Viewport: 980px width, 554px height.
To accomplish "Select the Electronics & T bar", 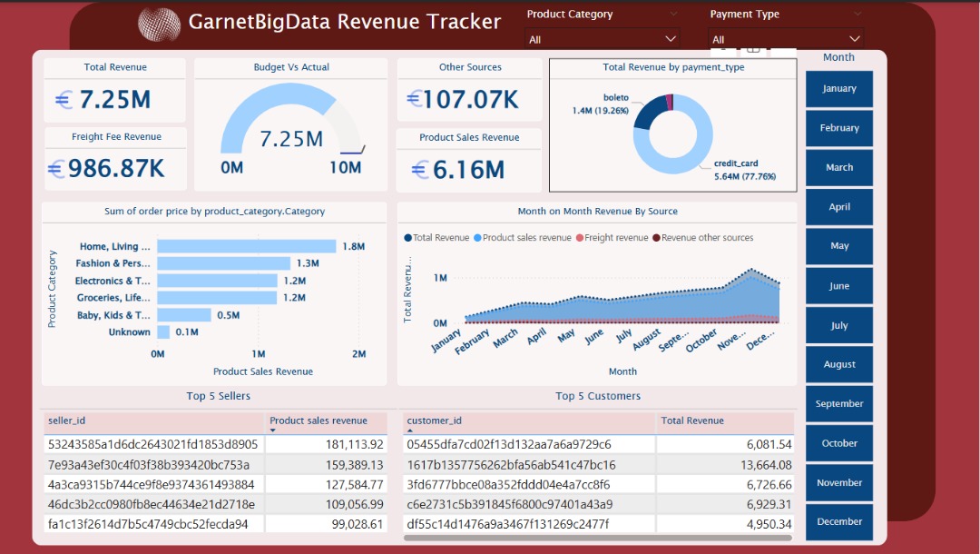I will [x=218, y=281].
